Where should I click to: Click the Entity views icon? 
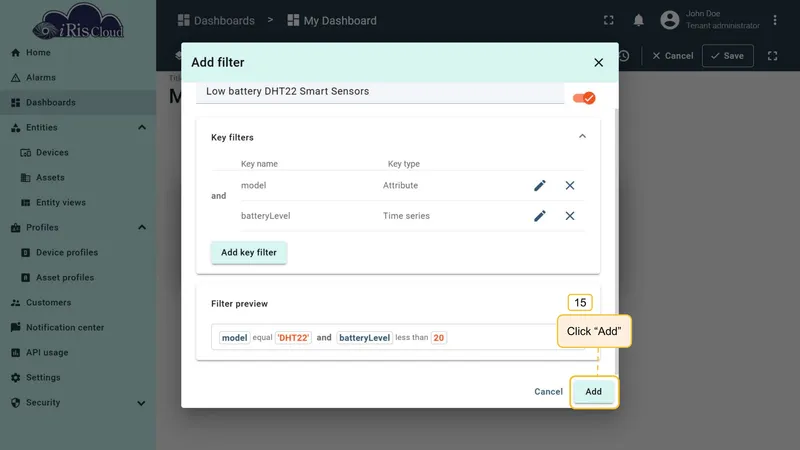(x=26, y=203)
